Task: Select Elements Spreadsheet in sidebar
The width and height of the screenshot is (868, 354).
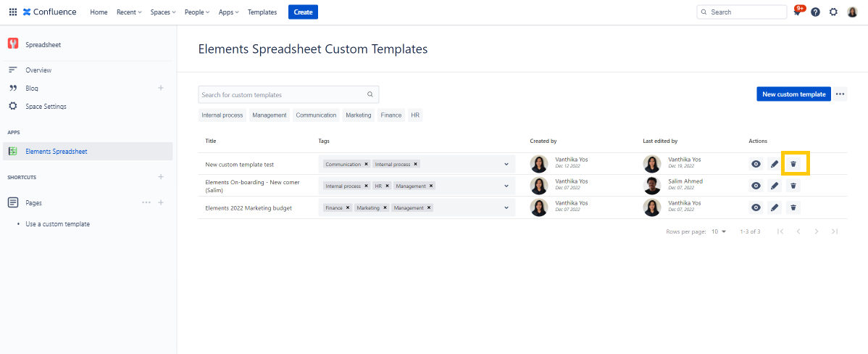Action: (56, 152)
